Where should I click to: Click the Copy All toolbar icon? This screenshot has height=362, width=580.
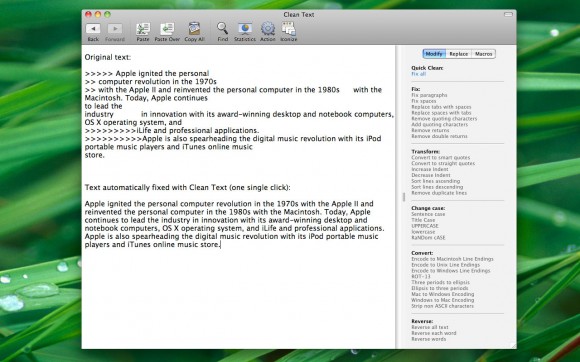click(194, 28)
